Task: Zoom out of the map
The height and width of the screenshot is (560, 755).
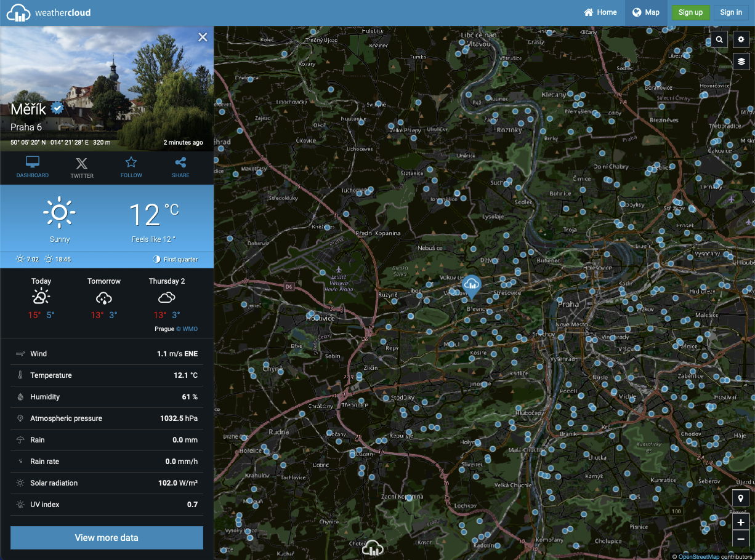Action: [741, 539]
